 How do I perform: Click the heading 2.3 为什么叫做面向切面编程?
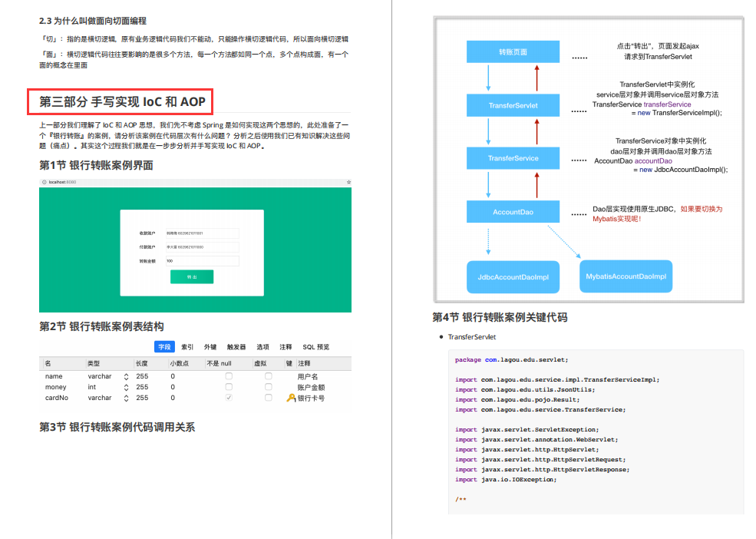pos(93,21)
